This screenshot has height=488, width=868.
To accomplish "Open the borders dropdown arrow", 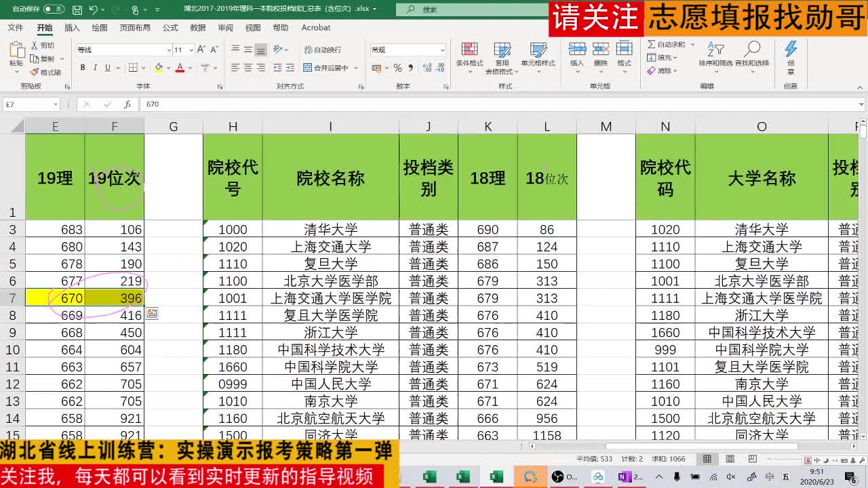I will coord(144,68).
